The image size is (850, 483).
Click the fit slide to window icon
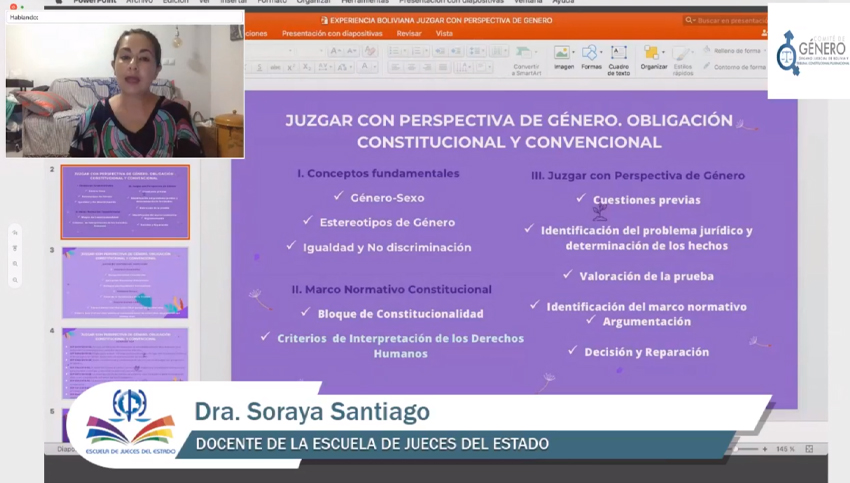pyautogui.click(x=809, y=449)
